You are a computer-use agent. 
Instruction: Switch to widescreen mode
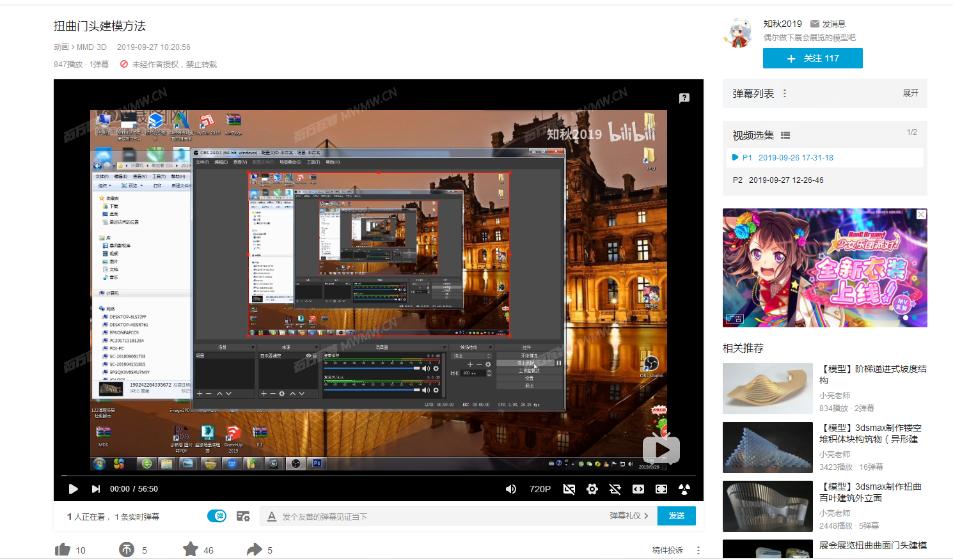click(x=638, y=489)
